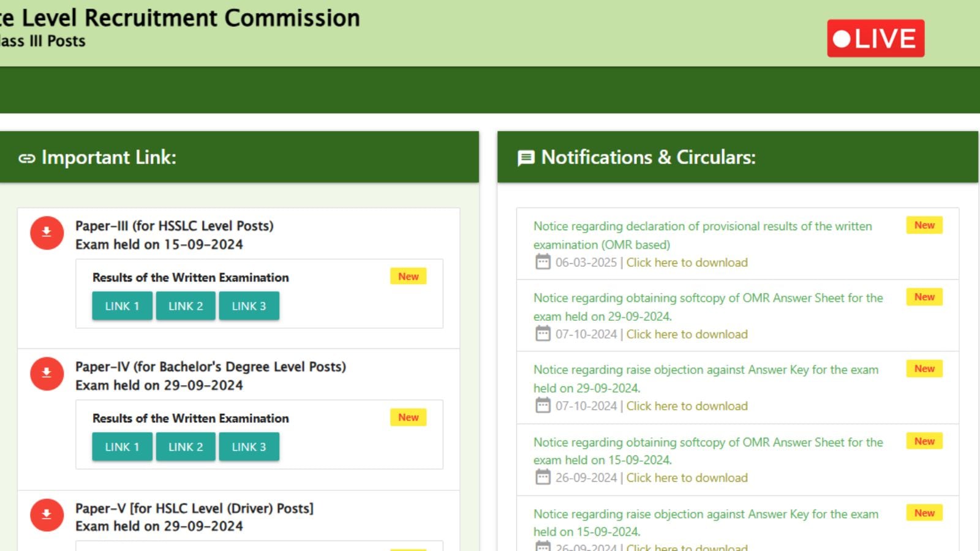Screen dimensions: 980x551
Task: Open notice about declaration of provisional results
Action: pos(702,227)
